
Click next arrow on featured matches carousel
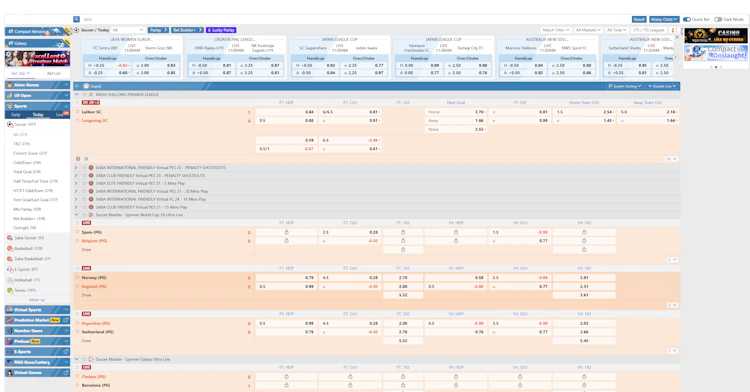click(675, 57)
